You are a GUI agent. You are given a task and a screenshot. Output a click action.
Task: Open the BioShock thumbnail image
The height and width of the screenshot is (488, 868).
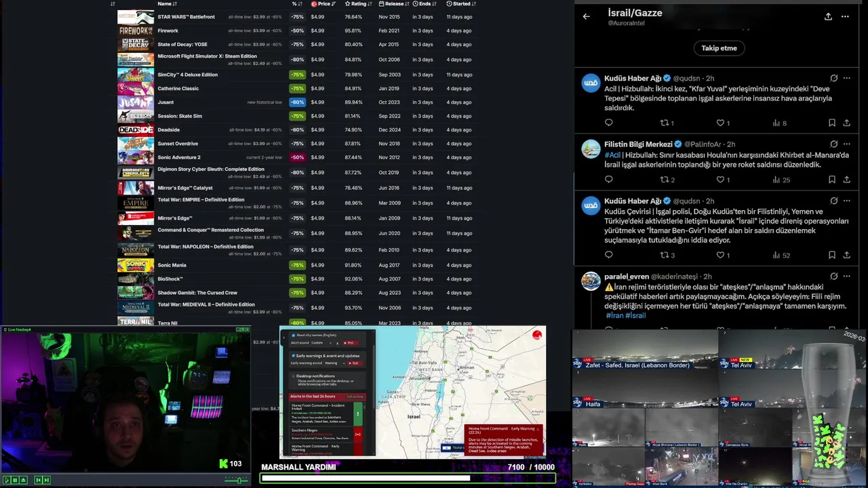pyautogui.click(x=136, y=279)
